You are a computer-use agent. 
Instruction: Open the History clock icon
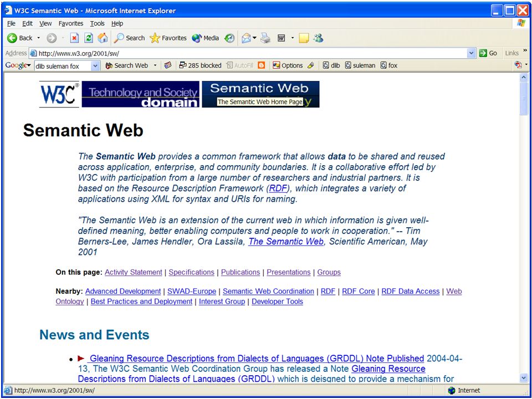(229, 38)
